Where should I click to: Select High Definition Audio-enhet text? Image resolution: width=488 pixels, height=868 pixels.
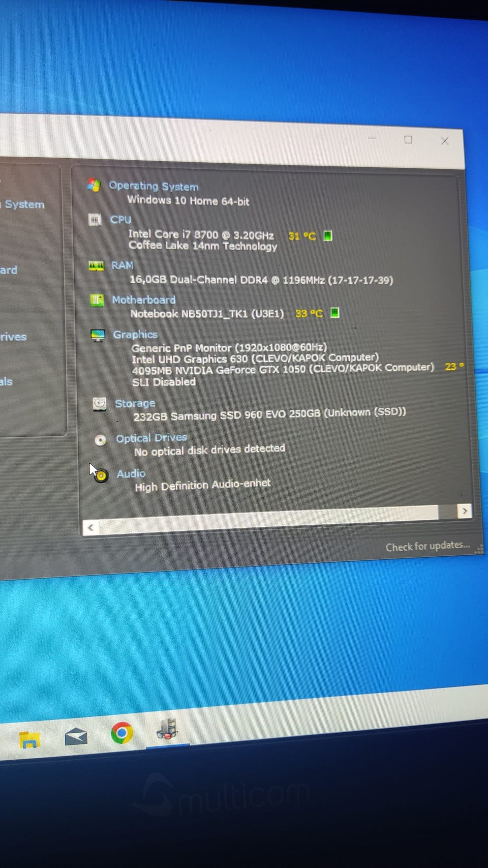coord(203,486)
